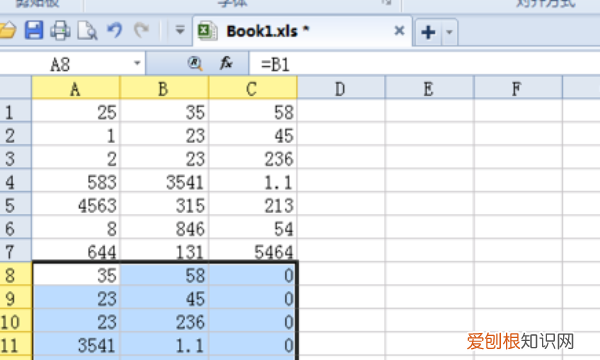The width and height of the screenshot is (600, 360).
Task: Click cell A1 containing 25
Action: coord(76,111)
